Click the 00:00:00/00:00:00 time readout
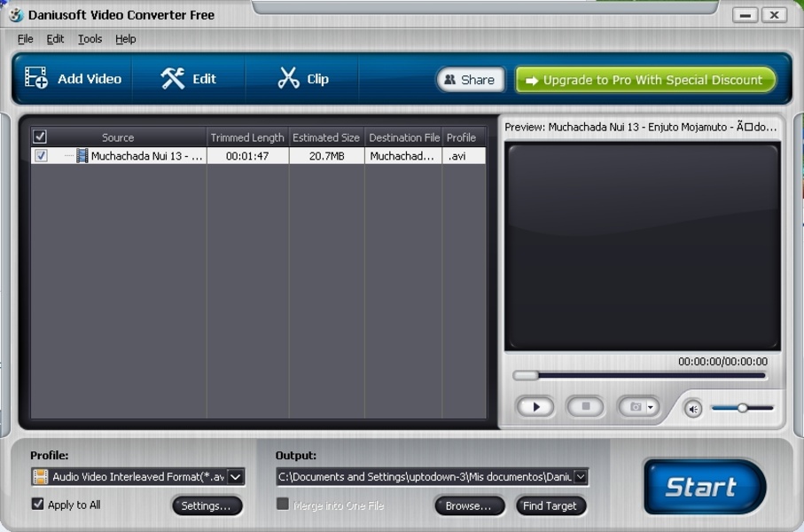 (x=722, y=362)
